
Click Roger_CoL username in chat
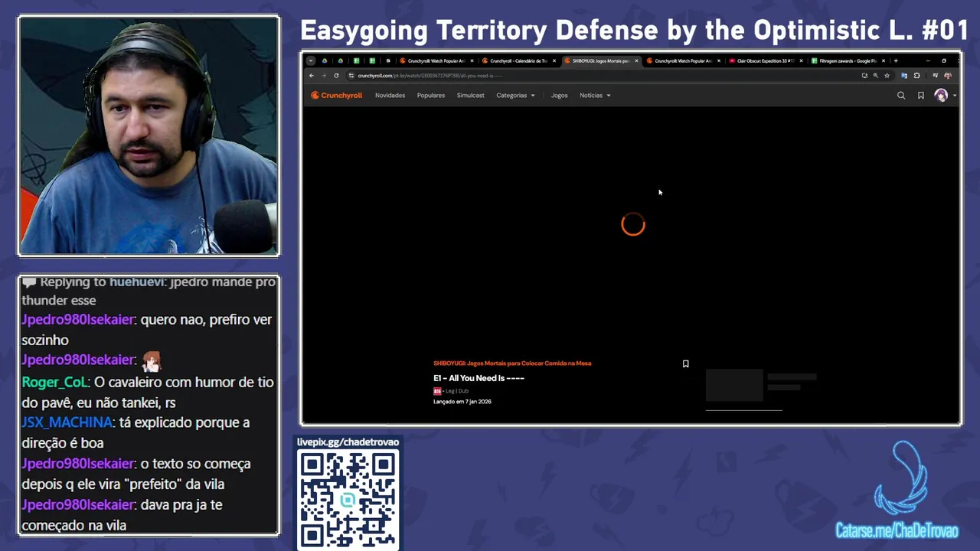54,382
